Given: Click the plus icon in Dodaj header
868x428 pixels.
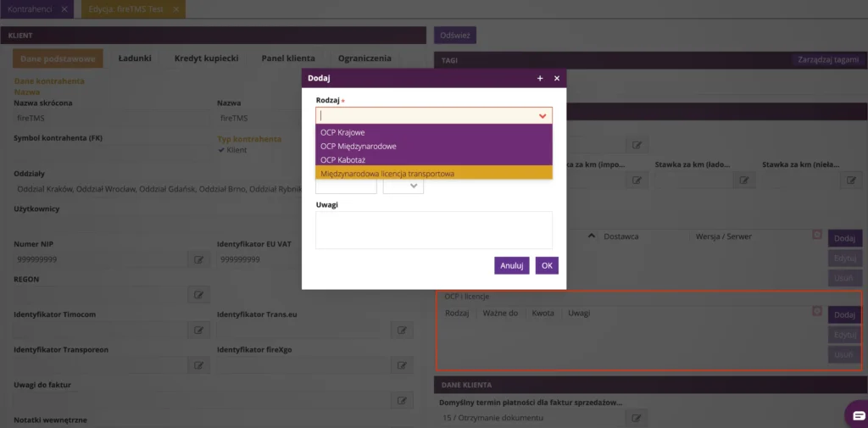Looking at the screenshot, I should coord(540,79).
